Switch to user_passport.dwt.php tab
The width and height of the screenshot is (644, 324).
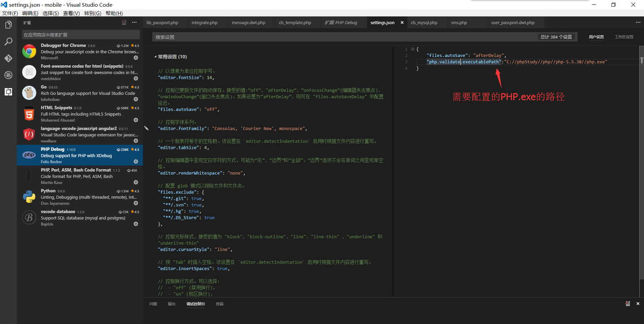click(513, 22)
